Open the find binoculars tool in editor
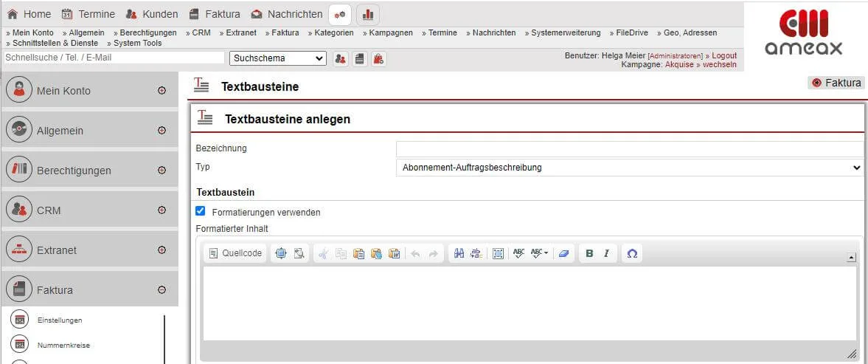 (x=459, y=253)
